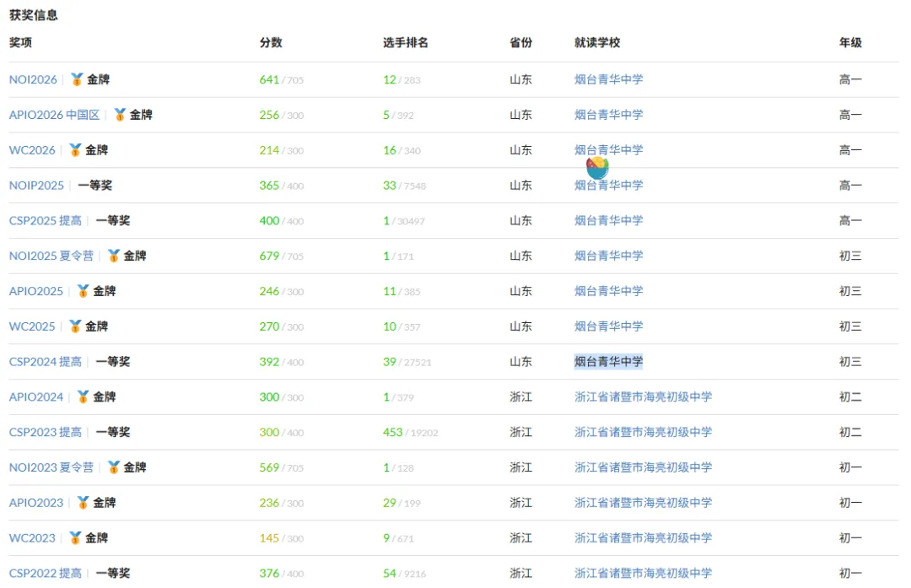The image size is (911, 588).
Task: Click 山东 province in WC2026 row
Action: [x=520, y=150]
